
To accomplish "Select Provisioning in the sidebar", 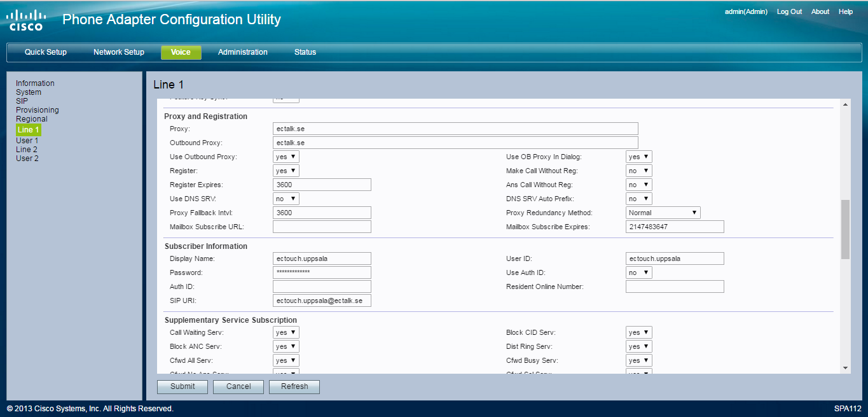I will [x=37, y=110].
